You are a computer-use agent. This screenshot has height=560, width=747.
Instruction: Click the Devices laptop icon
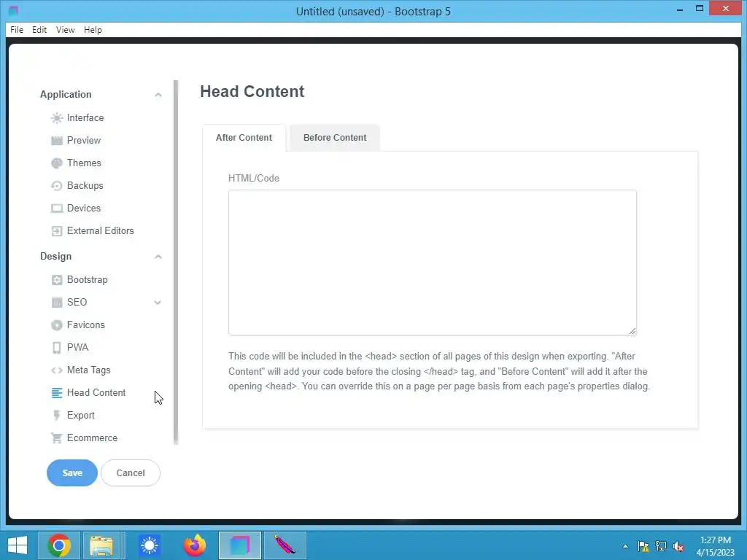57,208
